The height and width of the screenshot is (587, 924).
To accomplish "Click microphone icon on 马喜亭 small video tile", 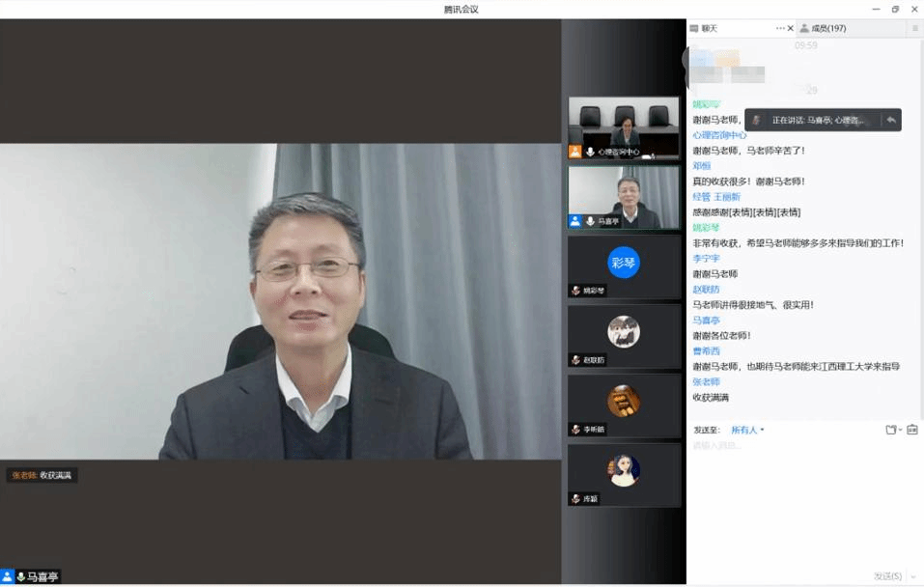I will coord(590,221).
